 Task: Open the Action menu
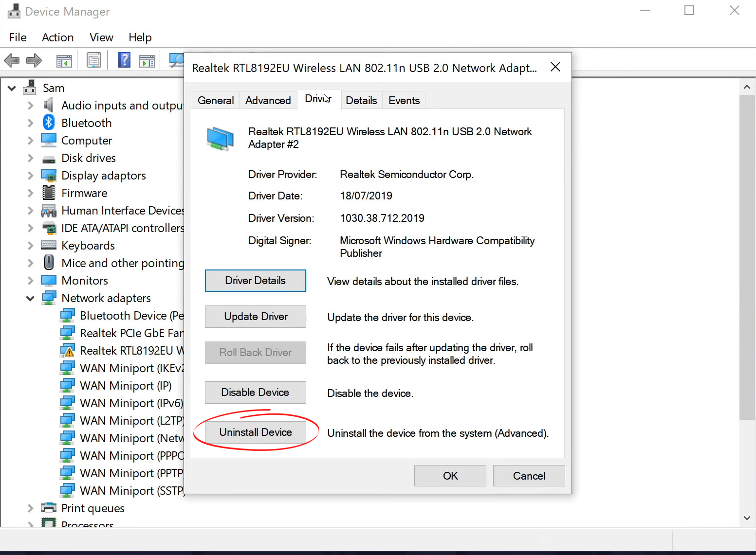tap(57, 37)
